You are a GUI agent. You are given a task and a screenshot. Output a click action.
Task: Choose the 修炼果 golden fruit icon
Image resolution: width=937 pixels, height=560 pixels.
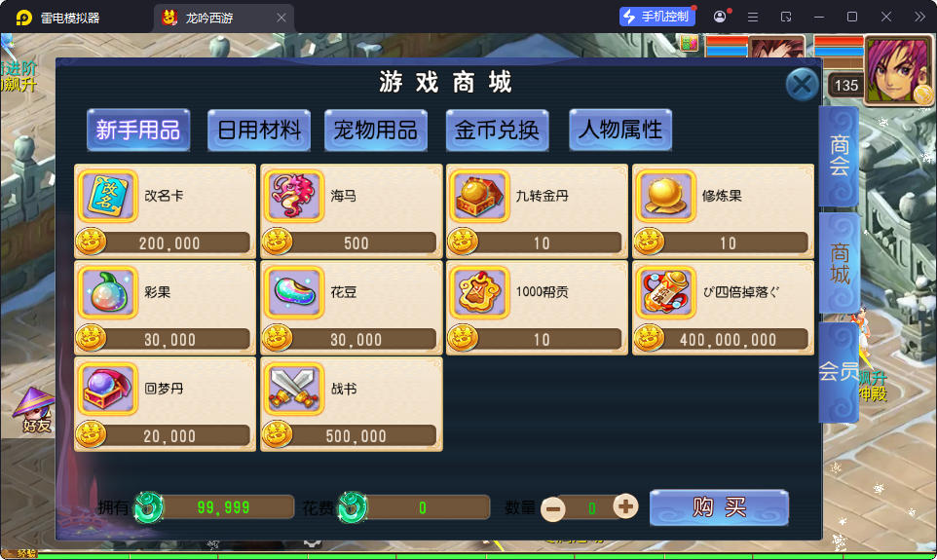[665, 196]
